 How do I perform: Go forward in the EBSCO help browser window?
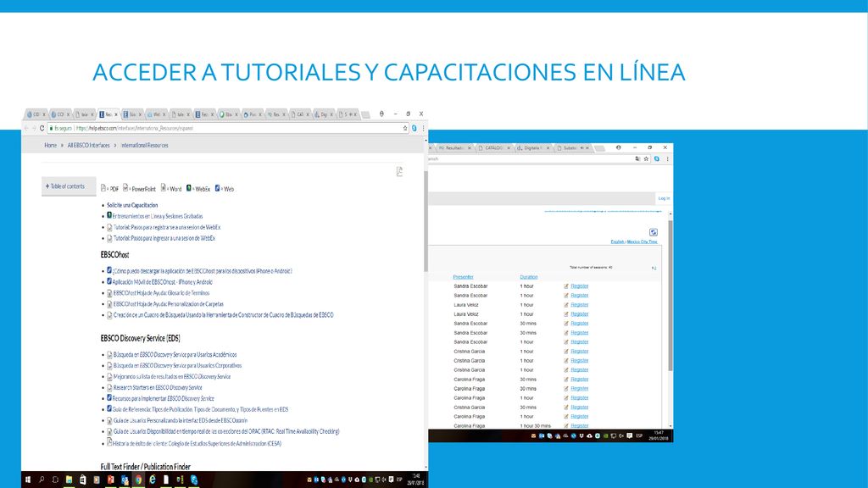[x=34, y=128]
